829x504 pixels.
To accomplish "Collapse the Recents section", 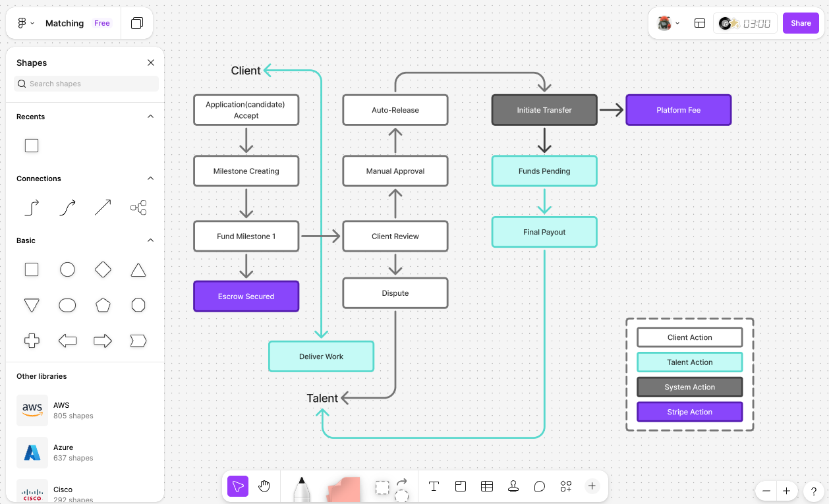I will [150, 117].
